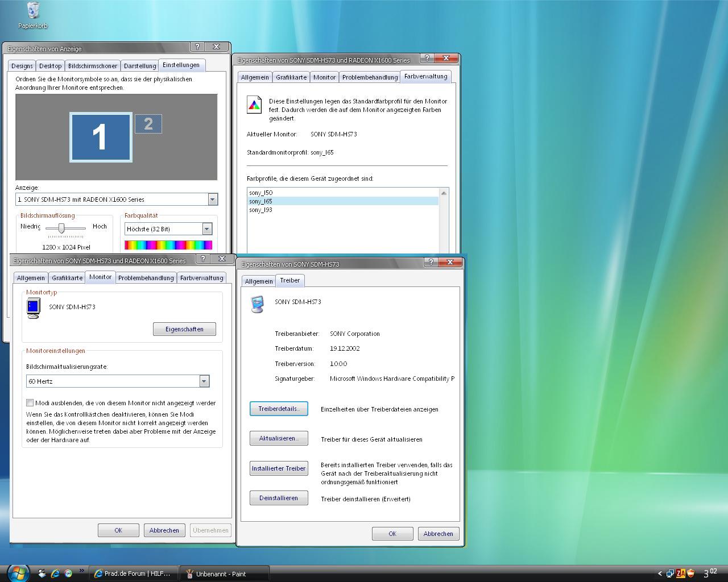Image resolution: width=728 pixels, height=582 pixels.
Task: Open the Anzeige monitor selection dropdown
Action: click(212, 199)
